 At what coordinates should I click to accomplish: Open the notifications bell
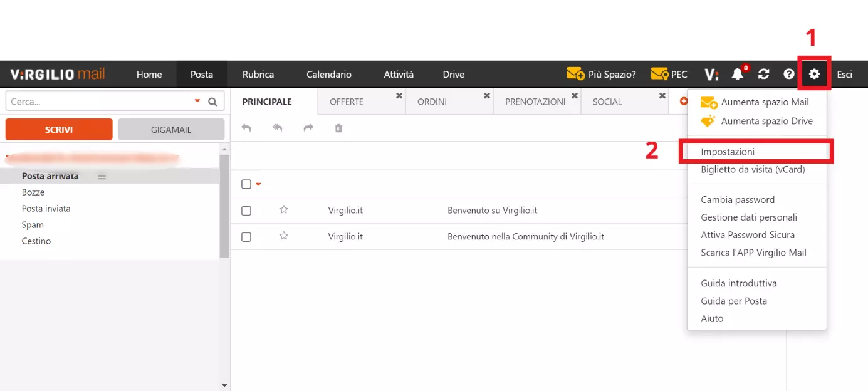738,74
